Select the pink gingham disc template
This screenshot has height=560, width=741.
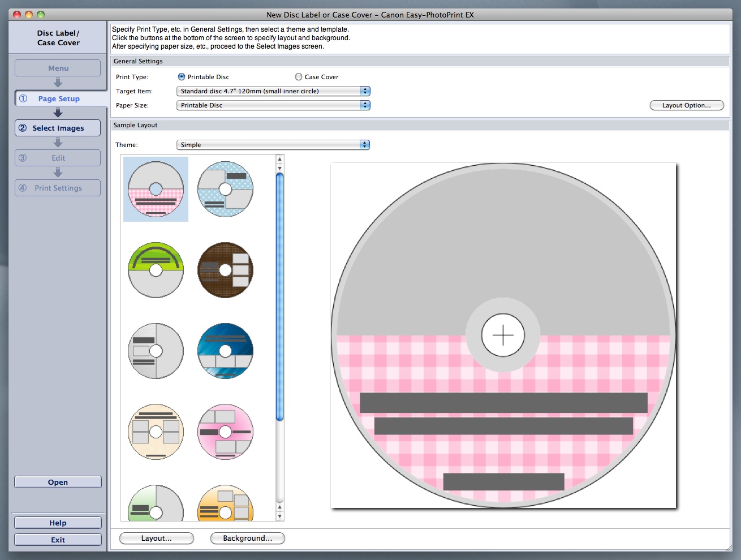(x=156, y=189)
